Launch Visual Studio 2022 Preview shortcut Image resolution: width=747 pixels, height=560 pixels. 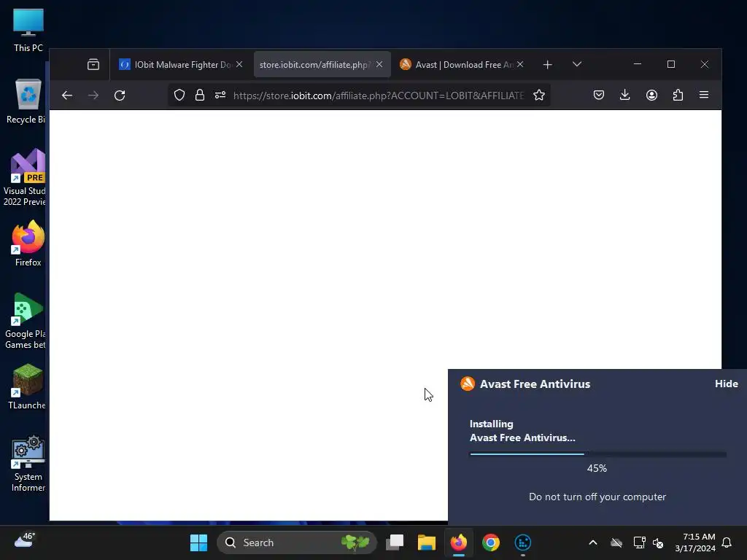pyautogui.click(x=25, y=178)
